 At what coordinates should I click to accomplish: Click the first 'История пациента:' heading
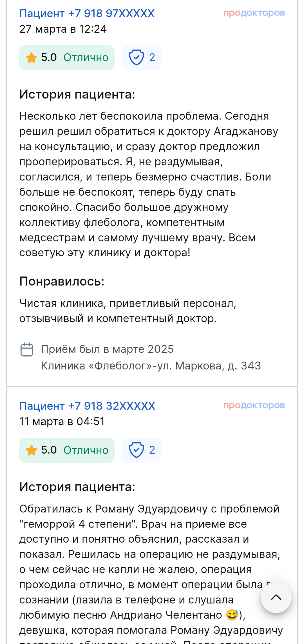pos(77,94)
